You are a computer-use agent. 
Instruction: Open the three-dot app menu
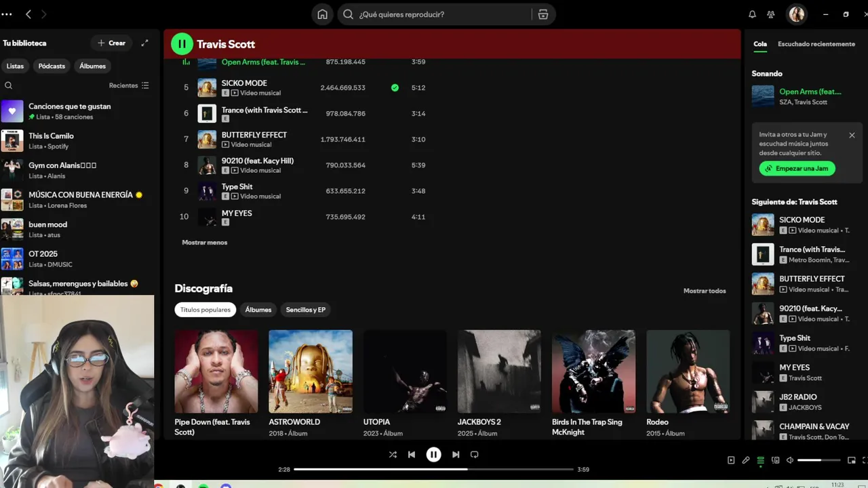coord(7,14)
